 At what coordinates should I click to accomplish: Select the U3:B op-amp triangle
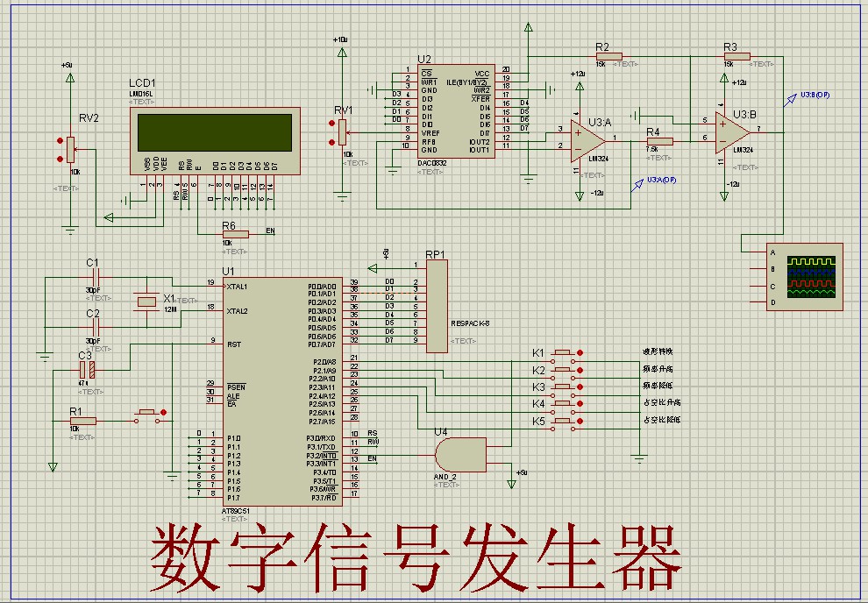coord(732,132)
